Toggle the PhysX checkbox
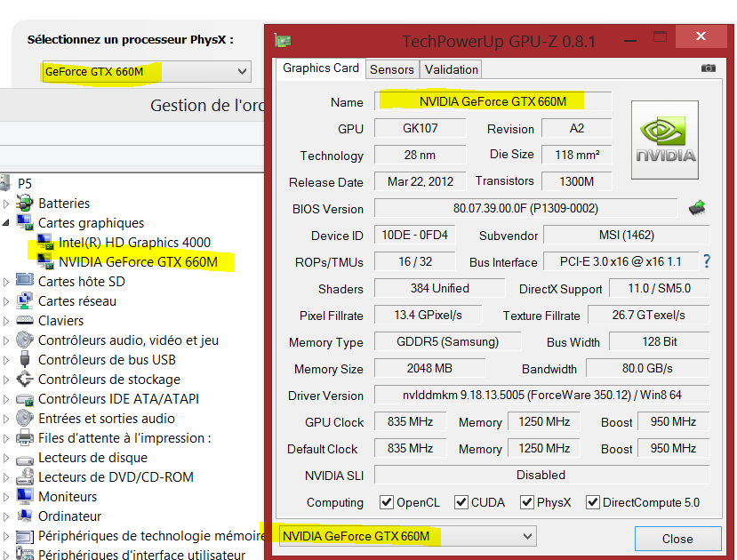 pos(527,502)
